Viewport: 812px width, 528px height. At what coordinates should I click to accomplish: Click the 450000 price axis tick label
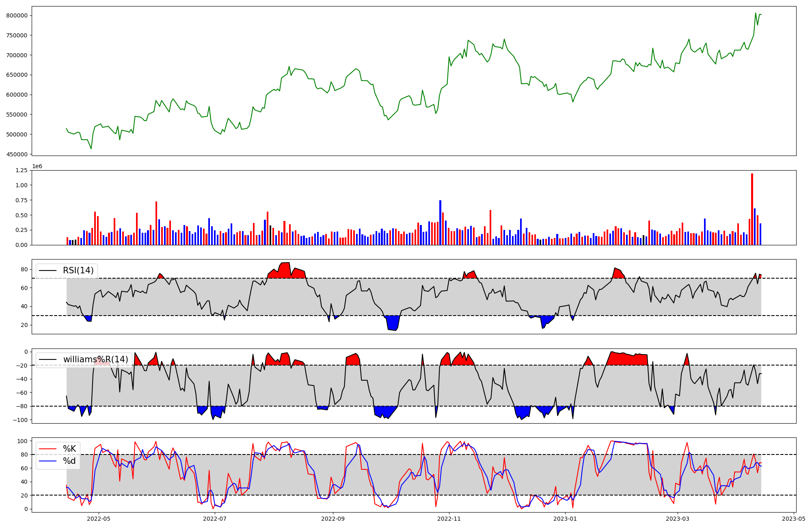coord(17,154)
